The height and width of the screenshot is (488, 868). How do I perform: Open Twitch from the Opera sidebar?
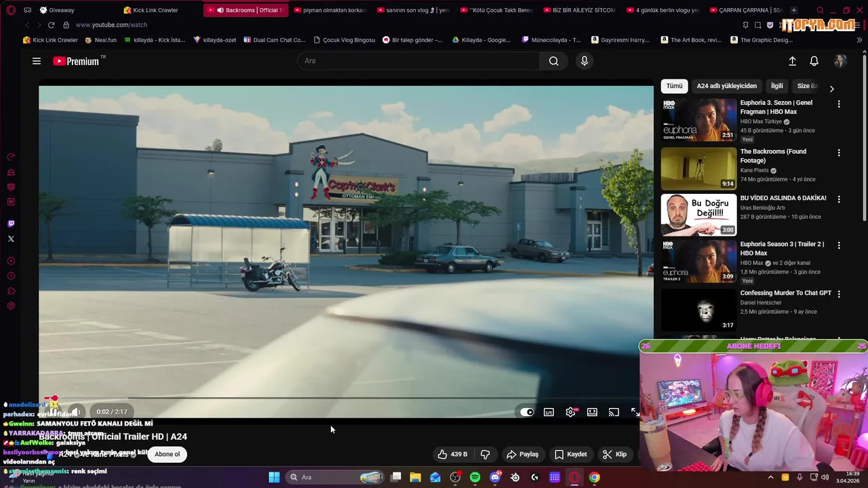coord(11,224)
